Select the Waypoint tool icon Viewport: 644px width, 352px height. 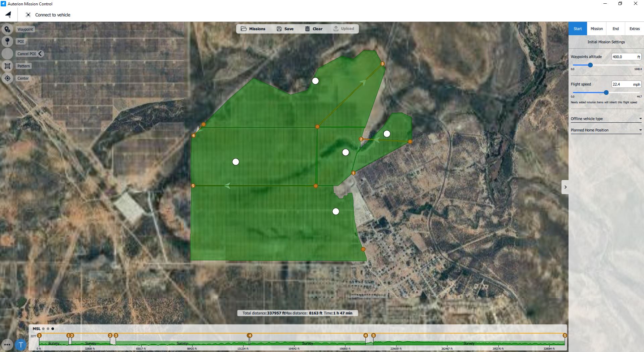[x=7, y=30]
